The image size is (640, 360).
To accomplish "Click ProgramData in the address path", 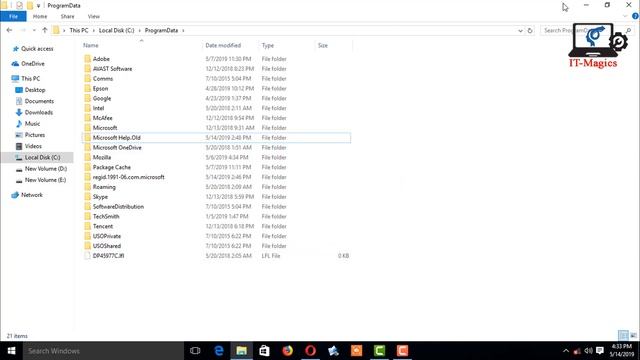I will tap(161, 31).
